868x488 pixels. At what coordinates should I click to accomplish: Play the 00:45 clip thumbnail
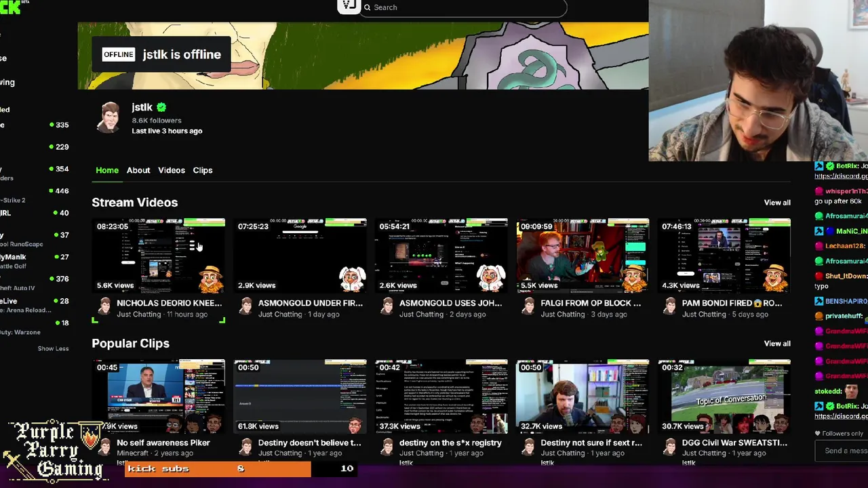[159, 396]
